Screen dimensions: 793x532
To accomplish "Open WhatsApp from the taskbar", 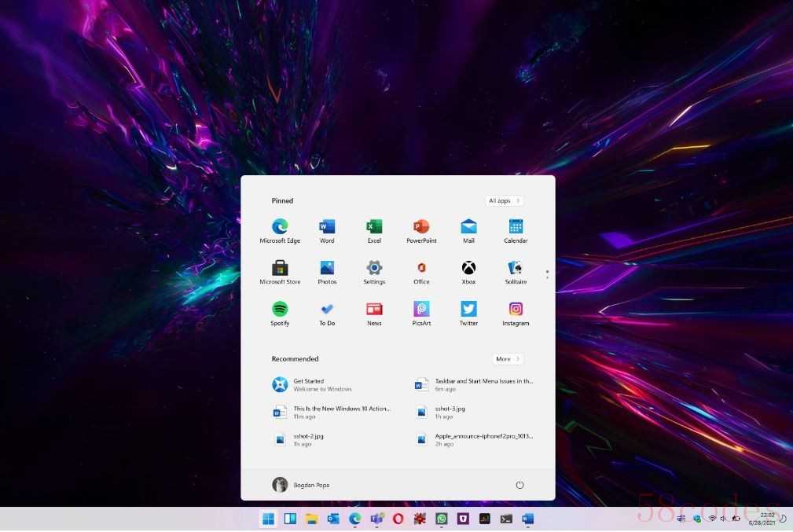I will (442, 519).
